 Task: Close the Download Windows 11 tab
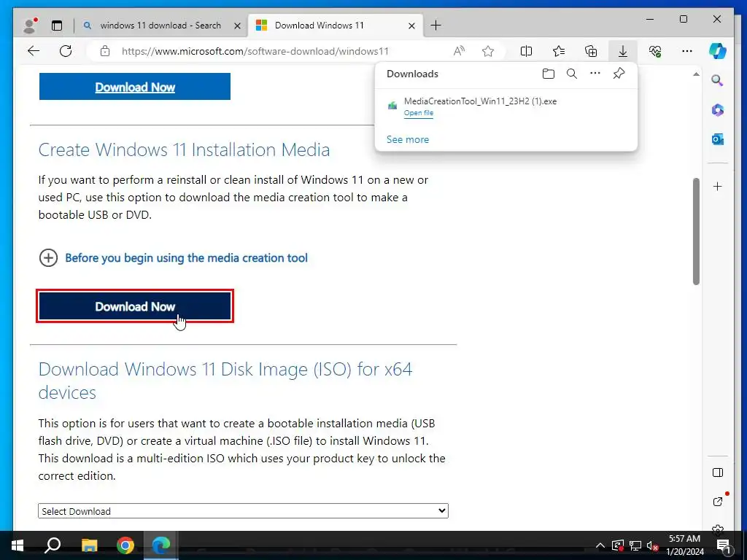(411, 26)
